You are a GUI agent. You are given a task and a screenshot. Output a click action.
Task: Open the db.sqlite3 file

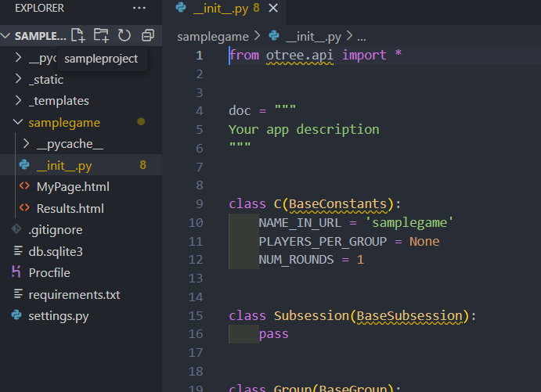pos(55,252)
